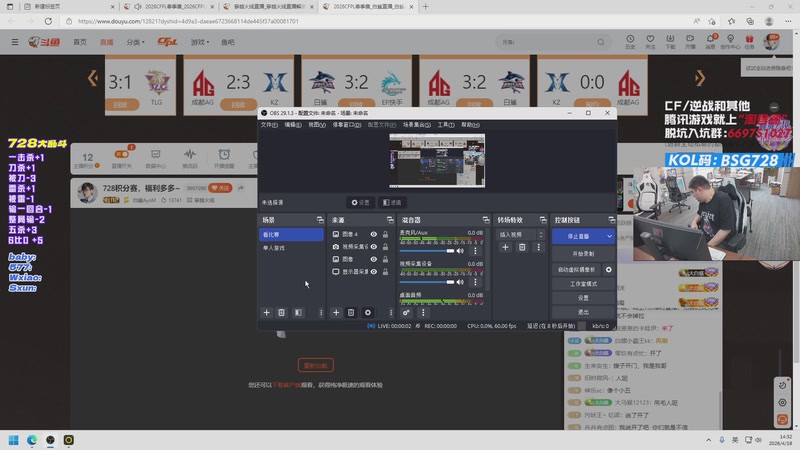The width and height of the screenshot is (800, 450).
Task: Click the Douyu search magnifier icon
Action: [x=601, y=42]
